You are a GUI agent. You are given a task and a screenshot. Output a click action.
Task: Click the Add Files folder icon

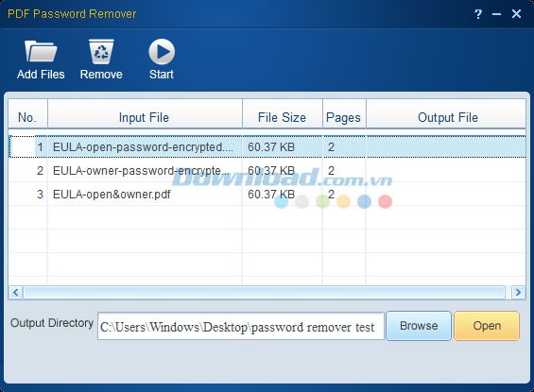(x=41, y=51)
